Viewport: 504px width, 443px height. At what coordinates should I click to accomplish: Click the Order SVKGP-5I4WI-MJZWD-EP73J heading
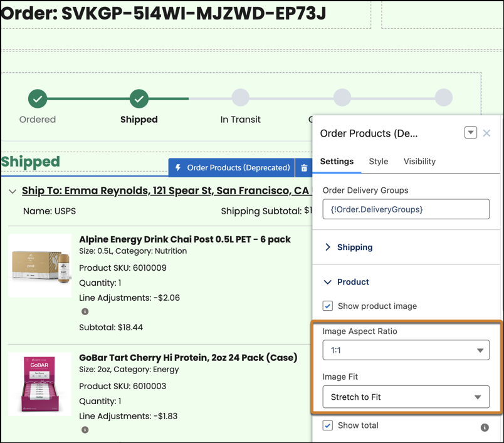[x=163, y=14]
